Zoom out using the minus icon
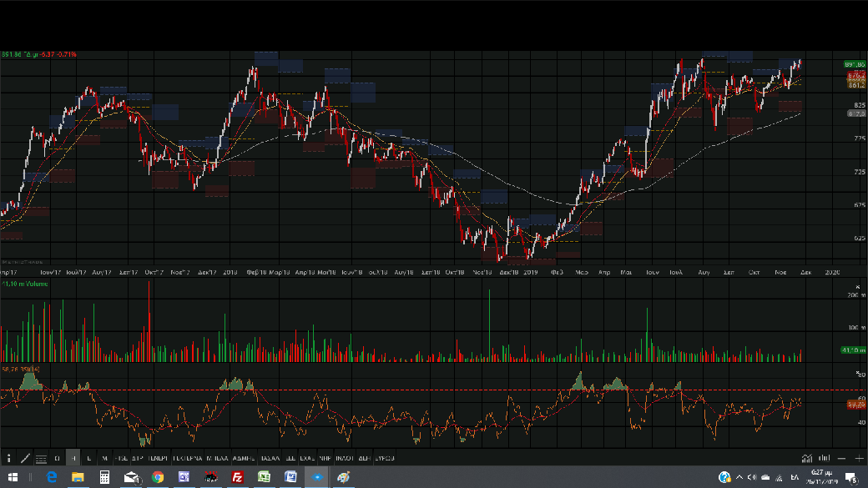This screenshot has height=488, width=868. coord(842,458)
